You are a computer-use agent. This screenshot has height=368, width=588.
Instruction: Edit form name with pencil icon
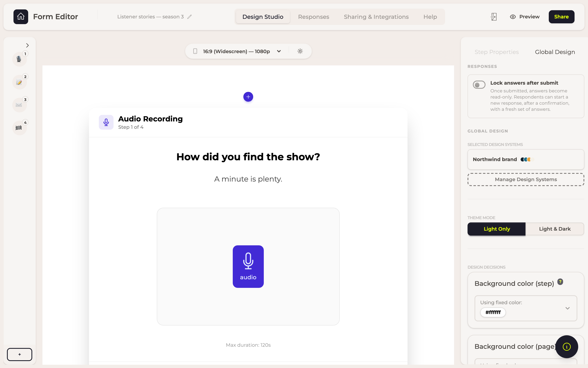pyautogui.click(x=189, y=17)
